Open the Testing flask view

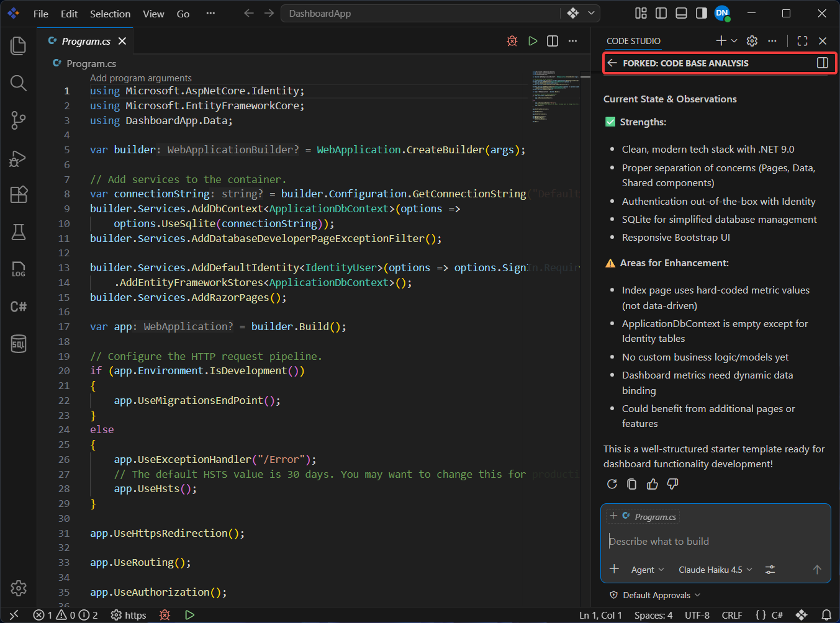coord(19,232)
